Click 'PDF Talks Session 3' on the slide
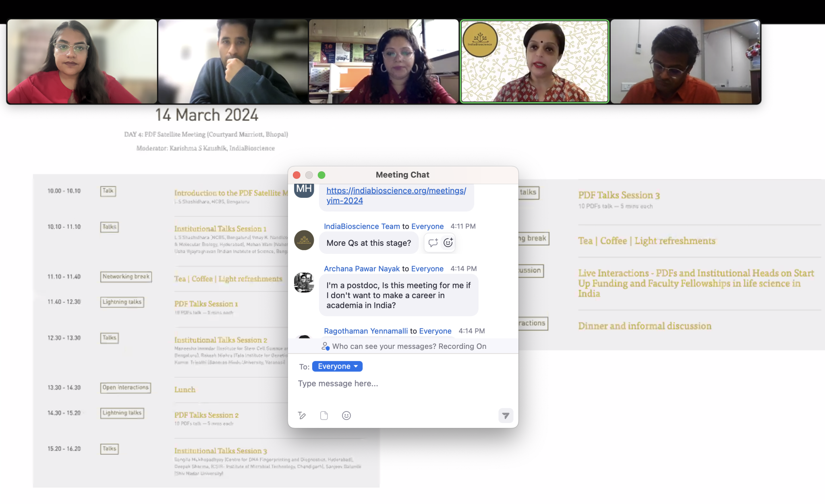This screenshot has width=825, height=504. 619,195
